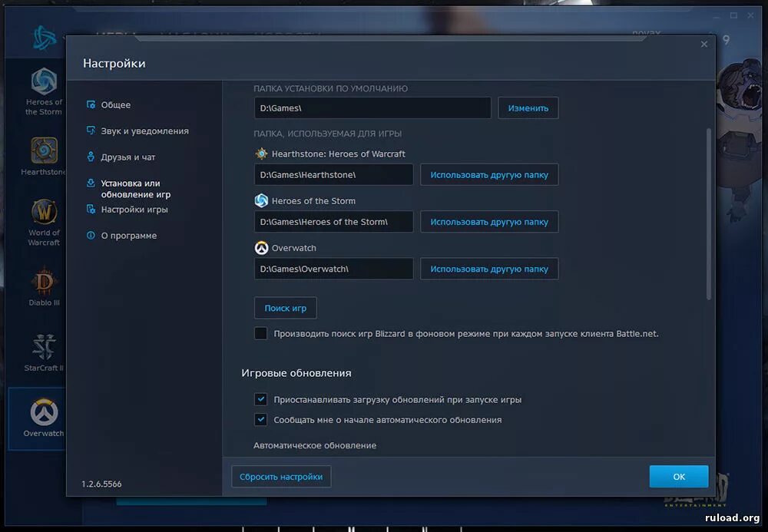Click the icon next to Общее
The image size is (768, 532).
coord(91,104)
